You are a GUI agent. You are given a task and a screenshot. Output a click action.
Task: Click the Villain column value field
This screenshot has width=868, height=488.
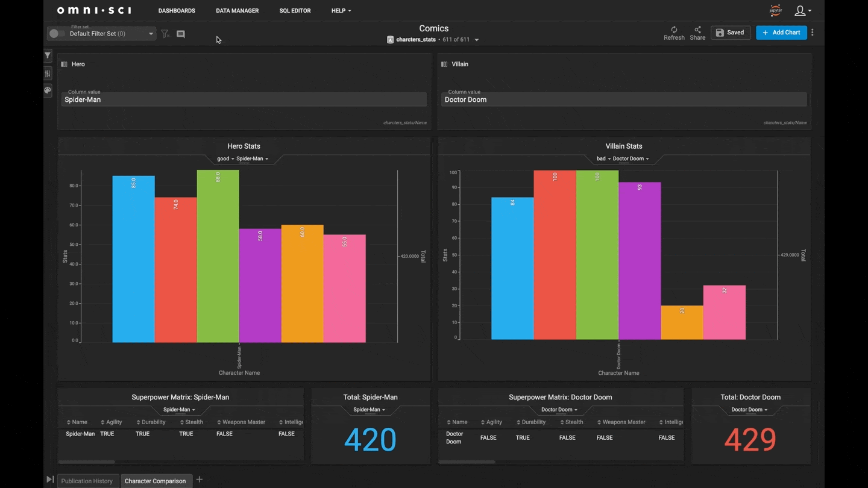point(624,99)
